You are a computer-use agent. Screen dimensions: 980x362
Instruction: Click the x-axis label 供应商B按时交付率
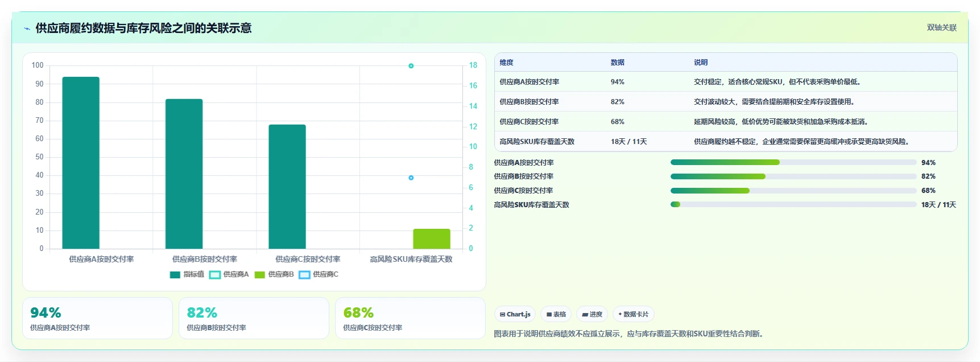[205, 260]
